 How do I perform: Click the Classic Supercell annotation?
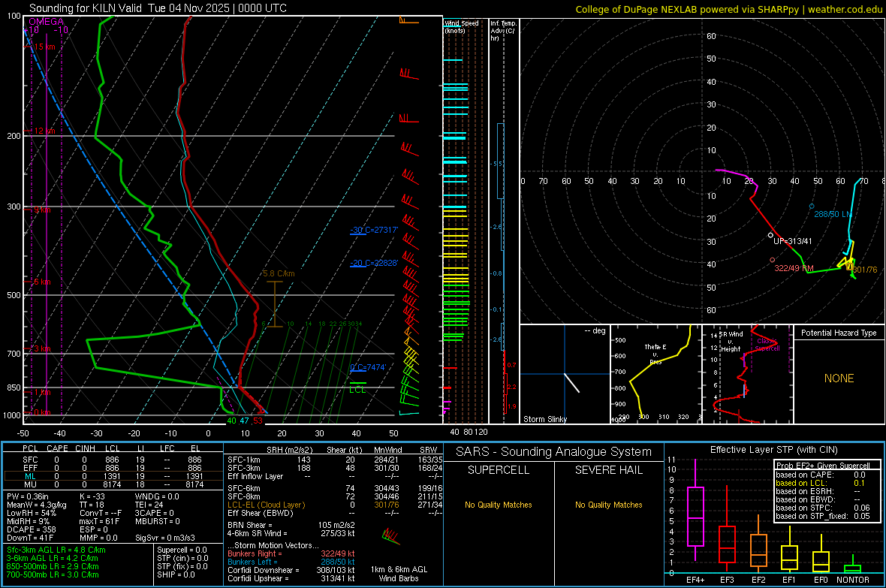click(767, 345)
